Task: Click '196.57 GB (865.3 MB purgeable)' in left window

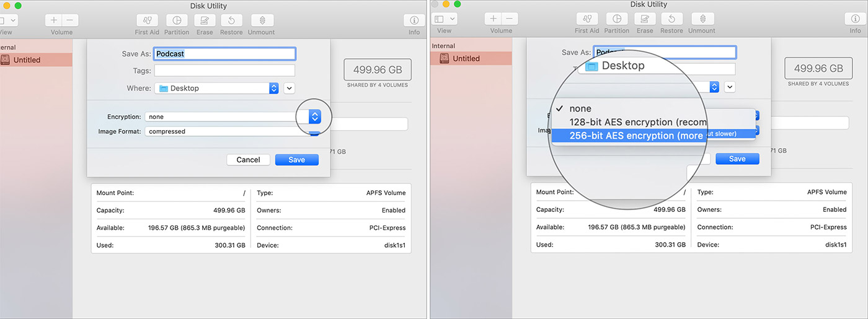Action: click(x=197, y=228)
